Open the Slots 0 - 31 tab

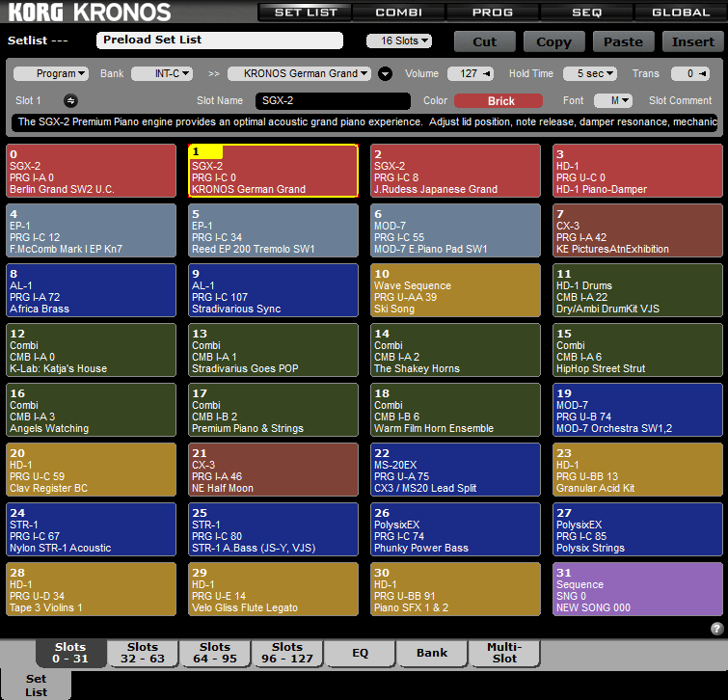tap(70, 653)
